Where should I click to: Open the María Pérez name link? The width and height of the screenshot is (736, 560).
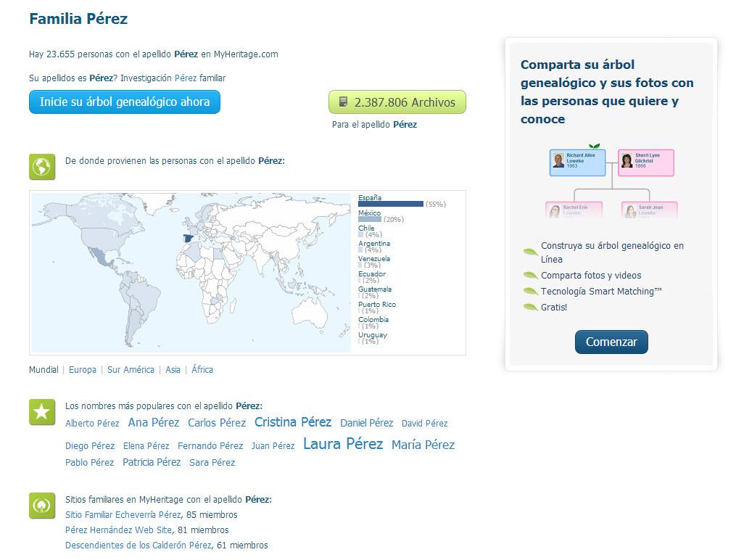click(x=423, y=445)
